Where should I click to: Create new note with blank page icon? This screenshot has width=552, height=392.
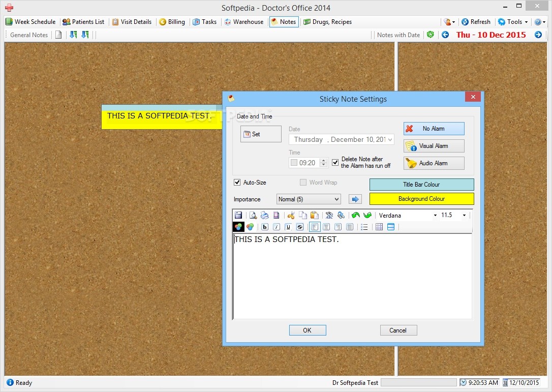(58, 35)
